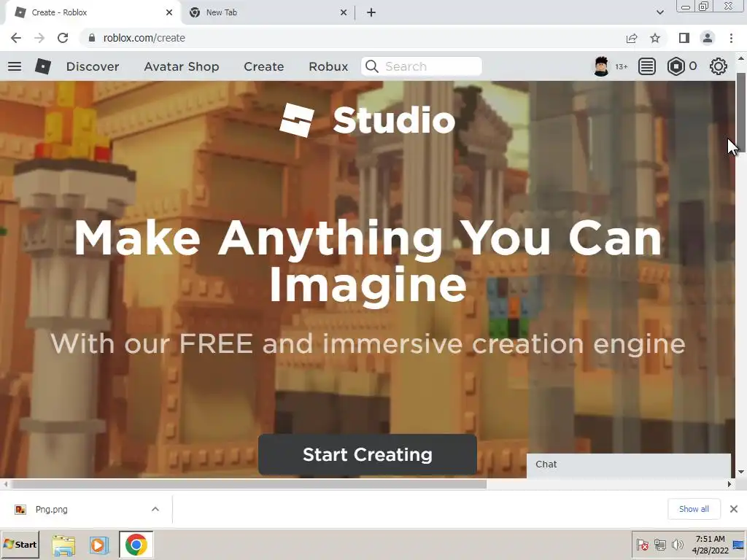
Task: Open a new tab with the plus button
Action: (x=371, y=12)
